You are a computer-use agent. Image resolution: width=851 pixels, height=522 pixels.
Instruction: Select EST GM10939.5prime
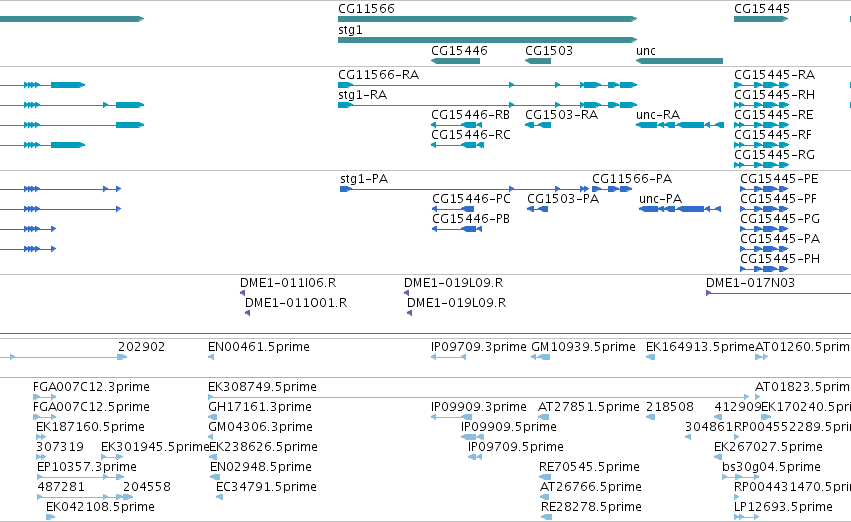541,357
